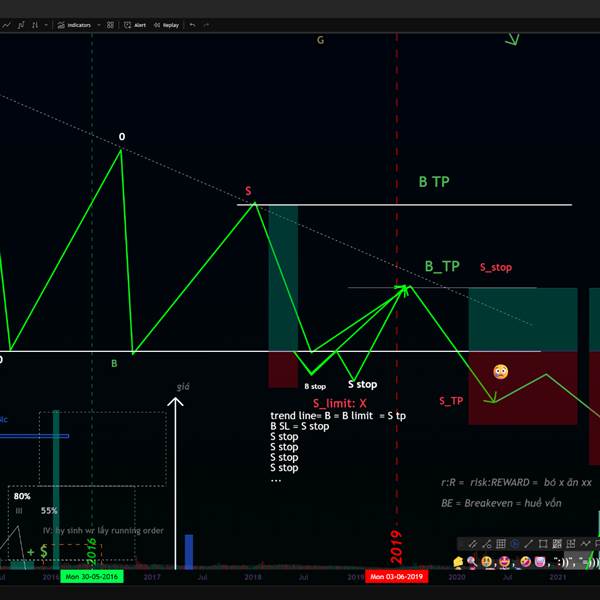Screen dimensions: 600x600
Task: Select the blue volume bar near Jul 2017
Action: (189, 551)
